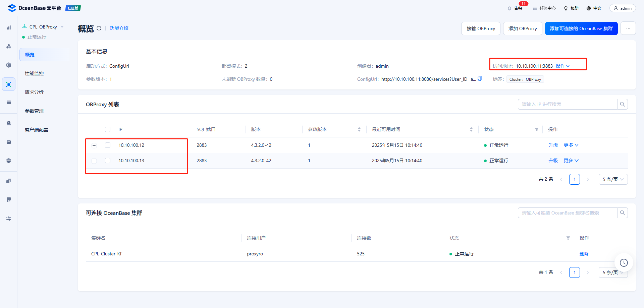
Task: Open the 状态 filter in cluster table header
Action: [568, 238]
